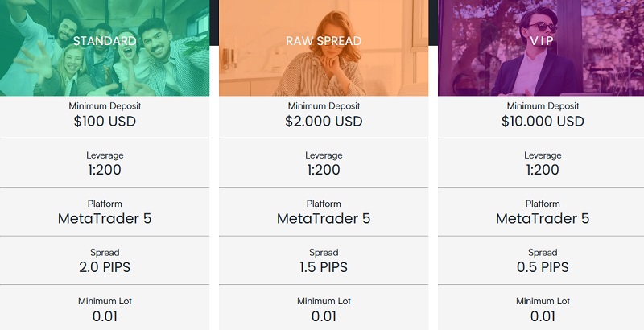Viewport: 644px width, 330px height.
Task: Click MetaTrader 5 in the VIP column
Action: [x=543, y=218]
